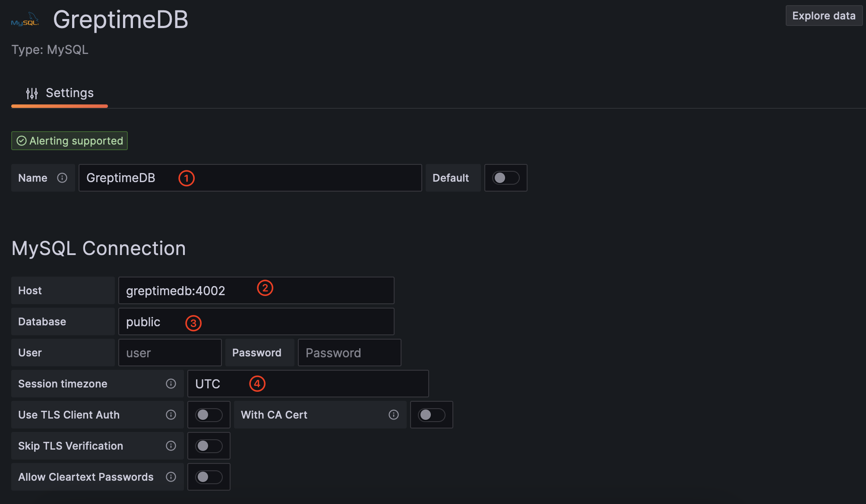Click the Session timezone info icon
Image resolution: width=866 pixels, height=504 pixels.
[171, 384]
